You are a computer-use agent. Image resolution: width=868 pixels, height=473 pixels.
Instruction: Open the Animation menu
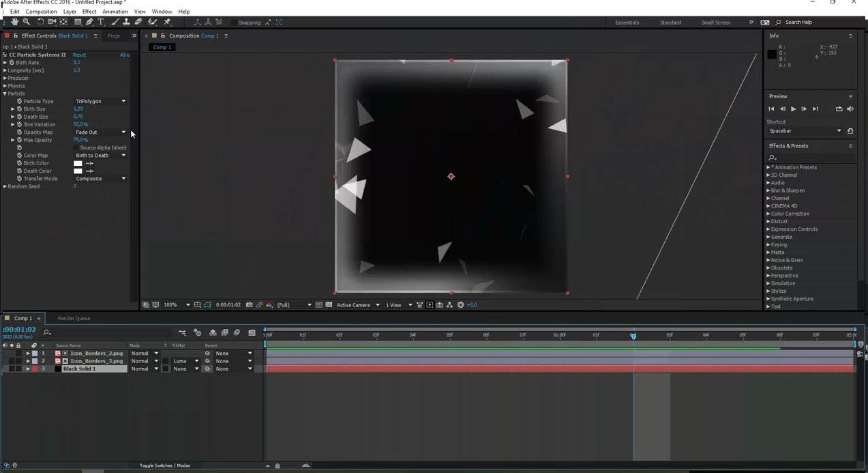(115, 12)
